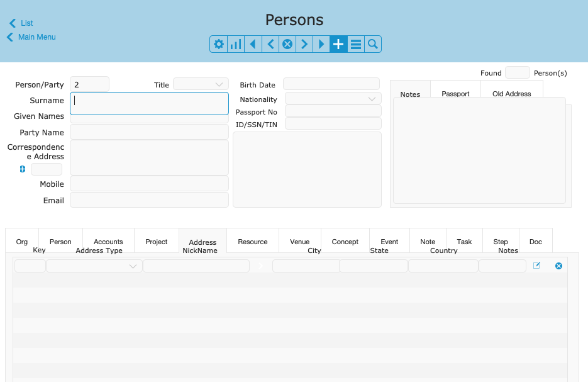Viewport: 588px width, 382px height.
Task: Select the Accounts tab
Action: [x=108, y=242]
